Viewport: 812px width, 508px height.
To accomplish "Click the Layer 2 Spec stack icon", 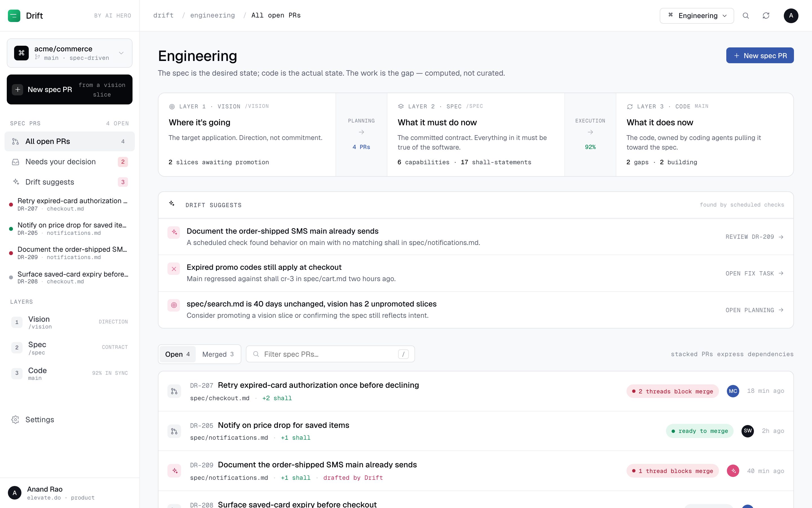I will click(401, 106).
